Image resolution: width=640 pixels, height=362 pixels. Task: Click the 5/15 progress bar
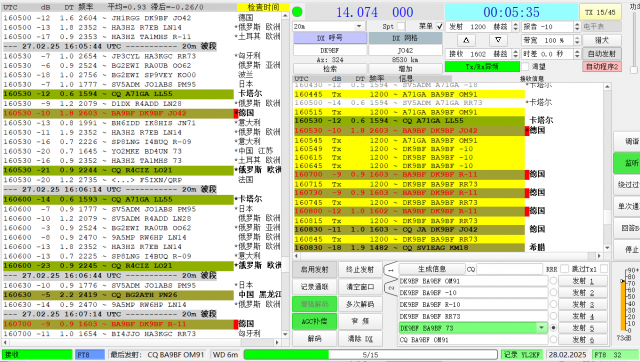[371, 355]
